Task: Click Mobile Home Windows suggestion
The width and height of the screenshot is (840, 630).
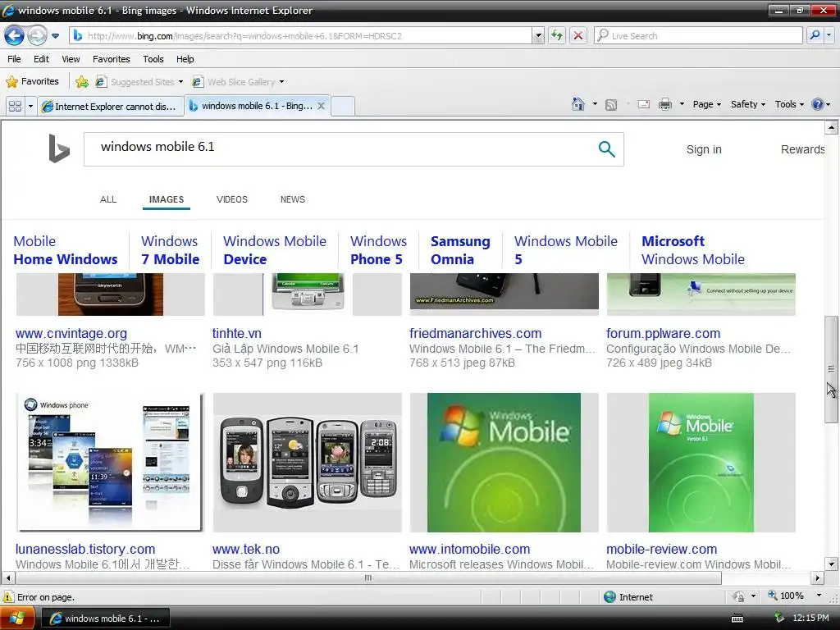Action: click(66, 250)
